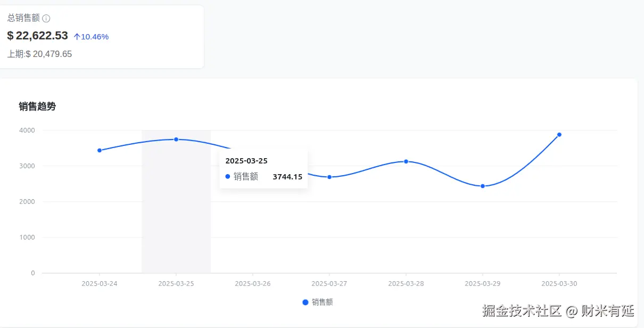Click the 2025-03-25 date heading in the tooltip

click(x=246, y=160)
